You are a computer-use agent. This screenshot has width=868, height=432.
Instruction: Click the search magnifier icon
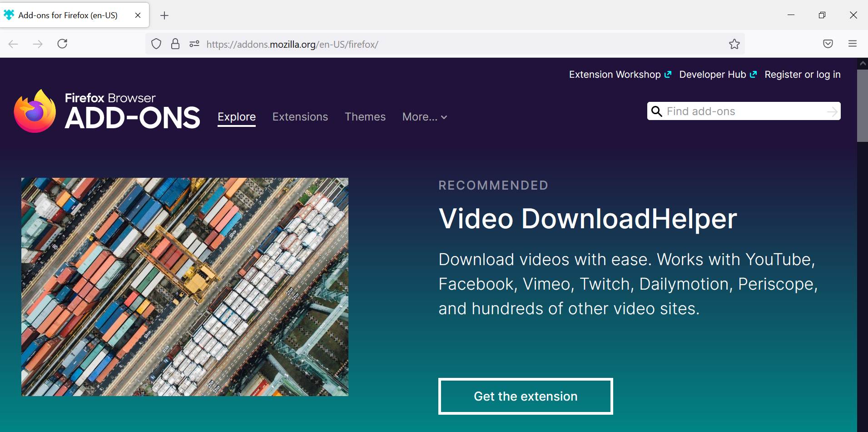(x=657, y=111)
